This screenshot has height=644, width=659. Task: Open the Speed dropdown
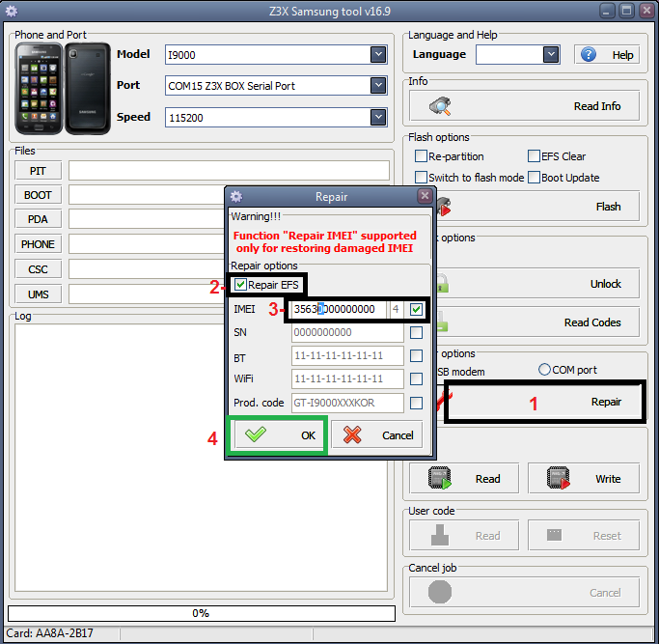378,117
